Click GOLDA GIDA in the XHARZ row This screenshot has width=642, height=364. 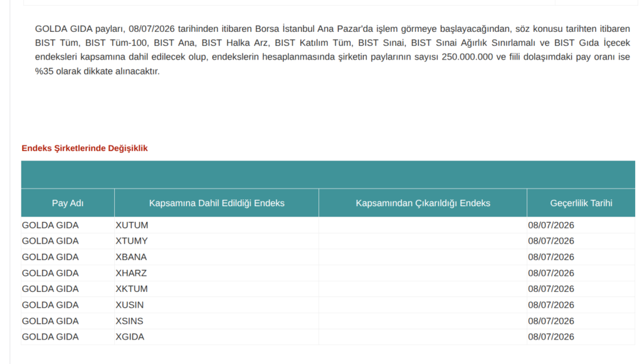pos(50,273)
